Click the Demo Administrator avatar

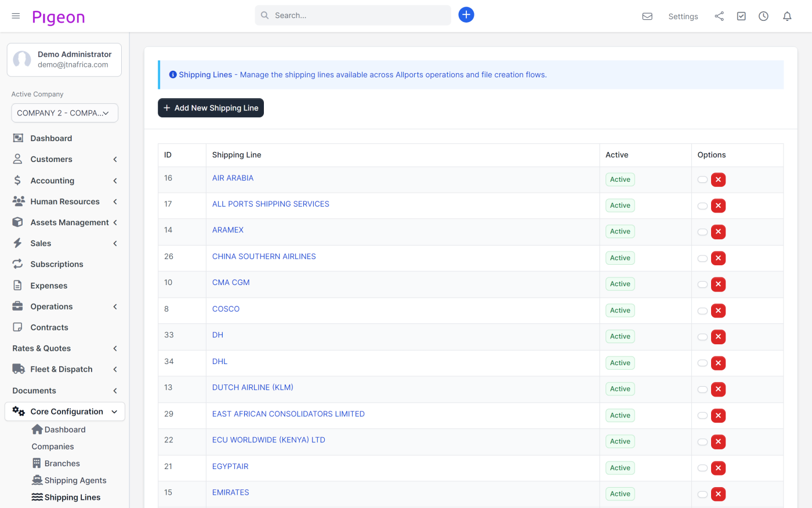(x=22, y=59)
